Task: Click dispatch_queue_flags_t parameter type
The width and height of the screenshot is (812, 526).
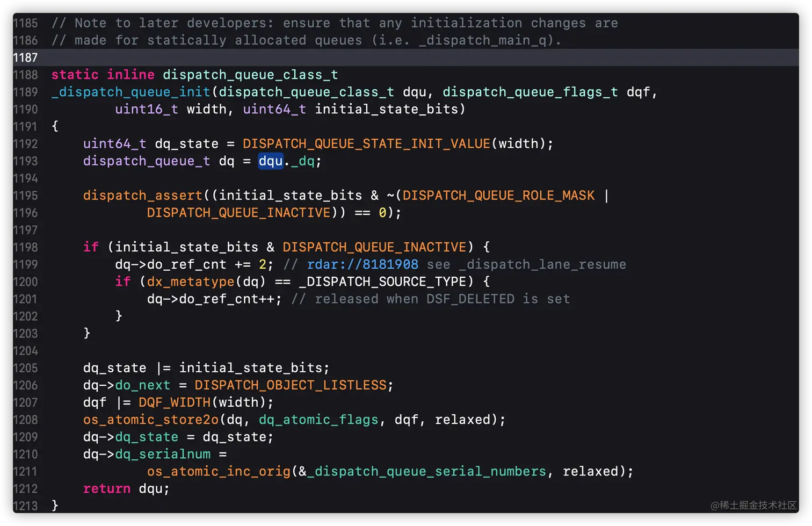Action: click(x=530, y=92)
